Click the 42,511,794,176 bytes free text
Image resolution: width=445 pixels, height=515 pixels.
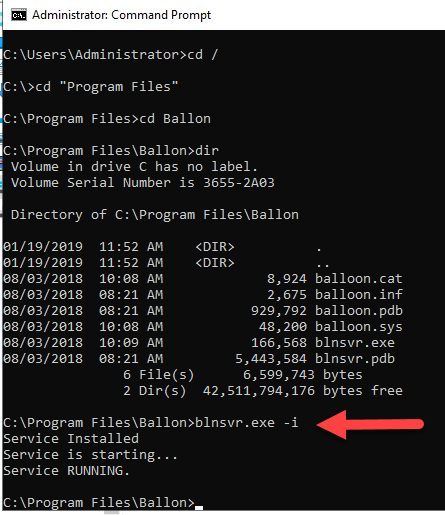(302, 391)
